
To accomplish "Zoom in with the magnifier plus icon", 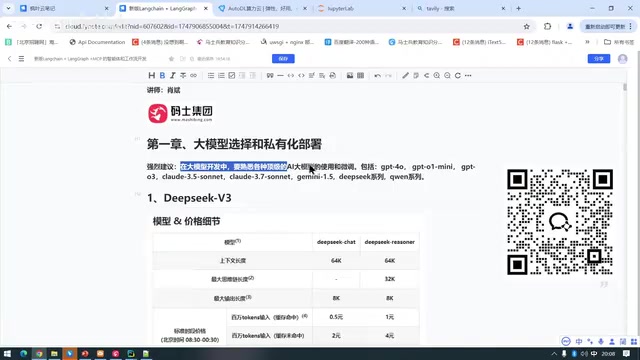I will 437,76.
